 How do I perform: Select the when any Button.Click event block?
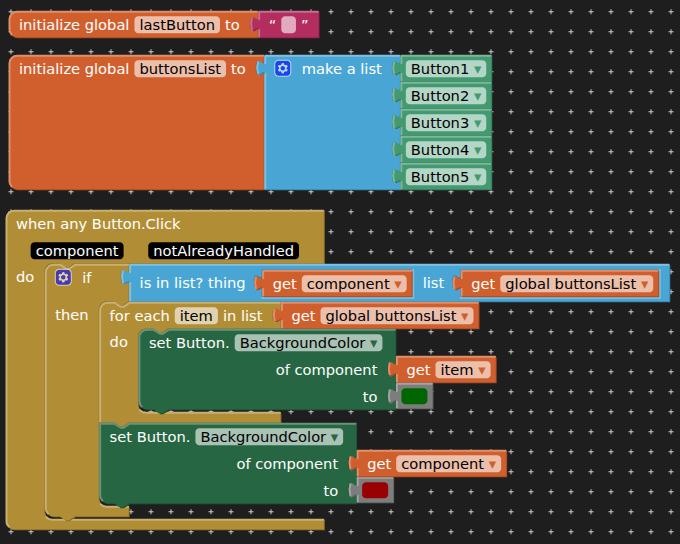pos(98,224)
